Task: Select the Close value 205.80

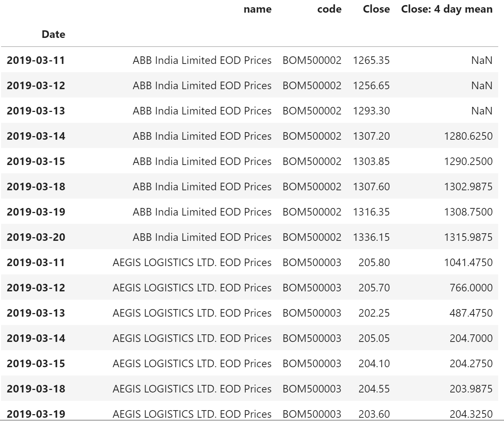Action: pos(374,262)
